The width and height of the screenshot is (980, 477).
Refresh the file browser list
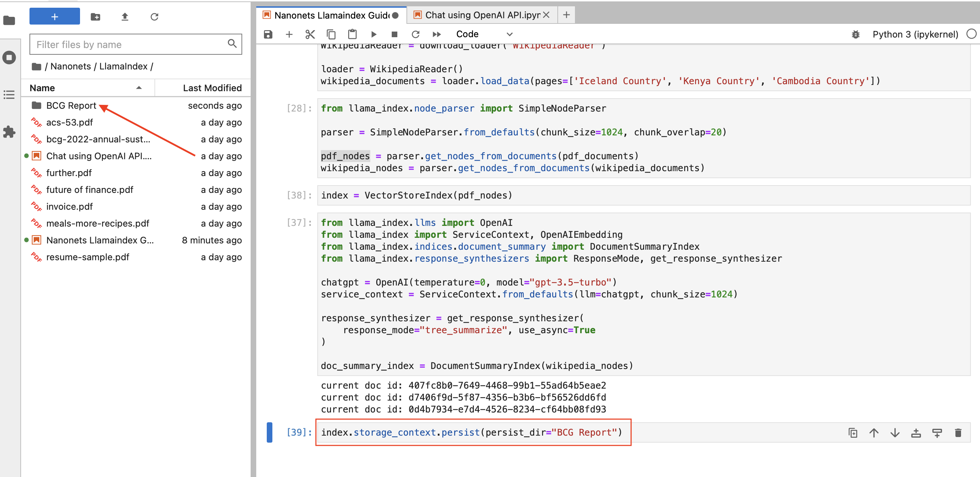(x=154, y=17)
